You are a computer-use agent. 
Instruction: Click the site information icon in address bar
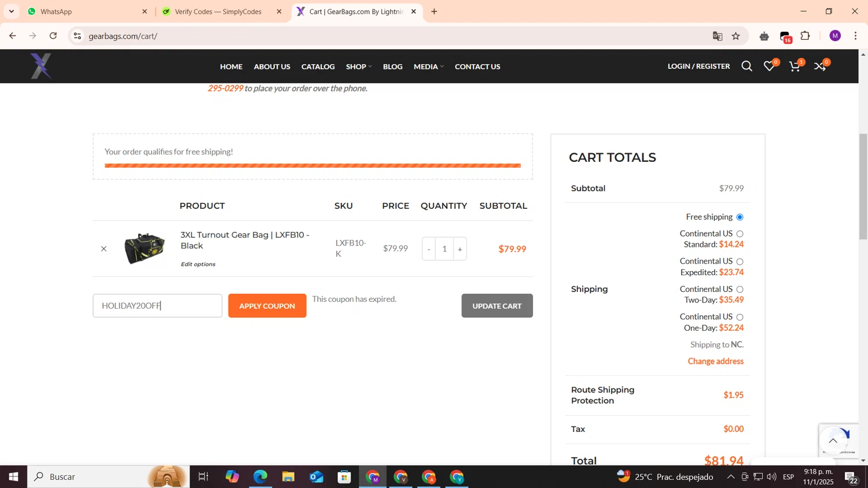[x=77, y=36]
